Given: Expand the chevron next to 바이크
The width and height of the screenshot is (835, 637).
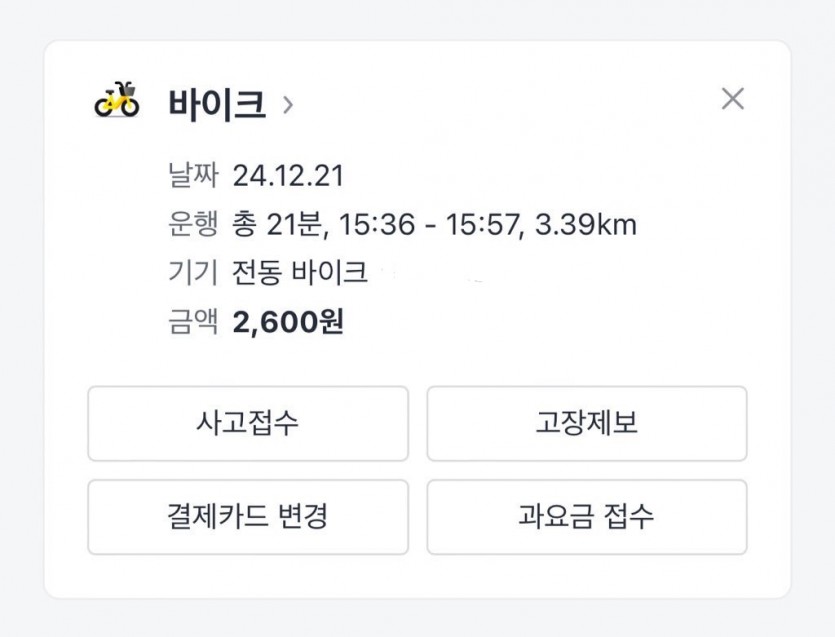Looking at the screenshot, I should coord(288,104).
